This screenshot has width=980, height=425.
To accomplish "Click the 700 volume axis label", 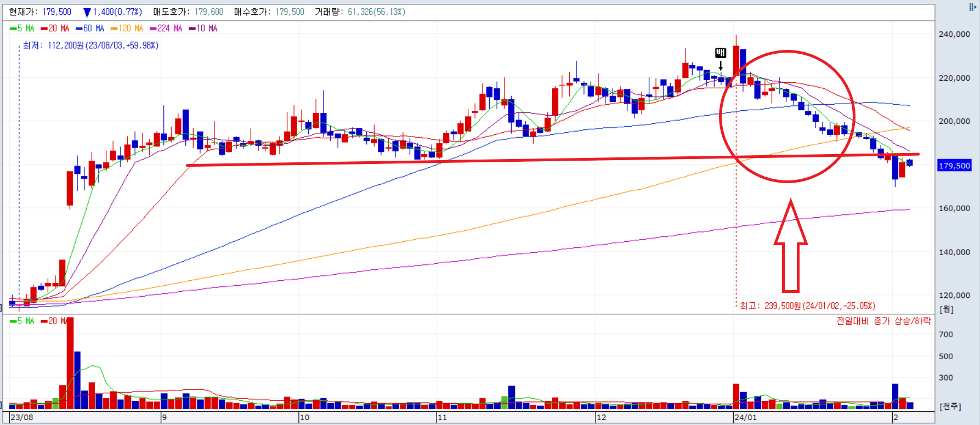I will tap(946, 335).
